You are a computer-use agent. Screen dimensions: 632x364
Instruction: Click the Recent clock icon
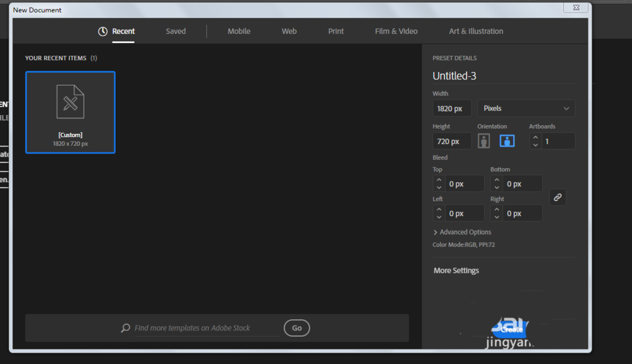tap(103, 31)
